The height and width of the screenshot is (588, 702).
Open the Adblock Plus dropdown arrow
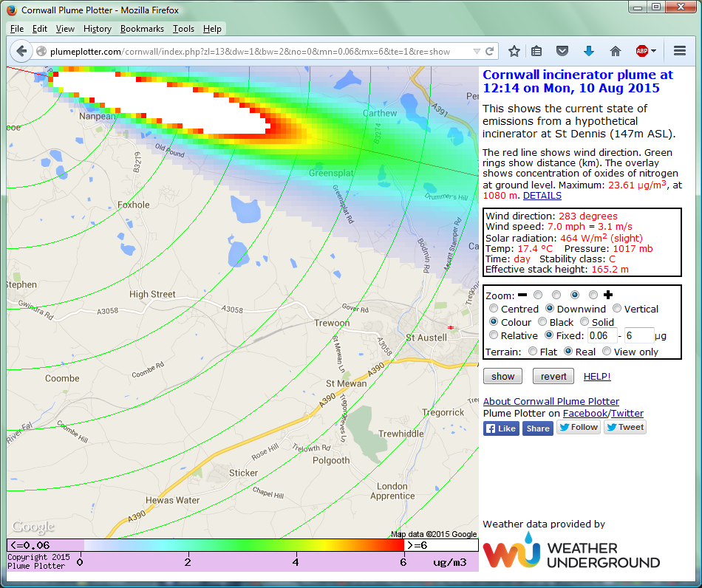pos(654,52)
